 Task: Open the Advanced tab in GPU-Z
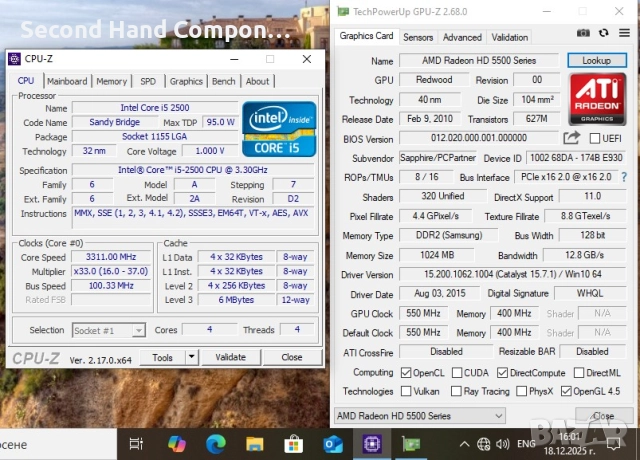click(x=462, y=37)
